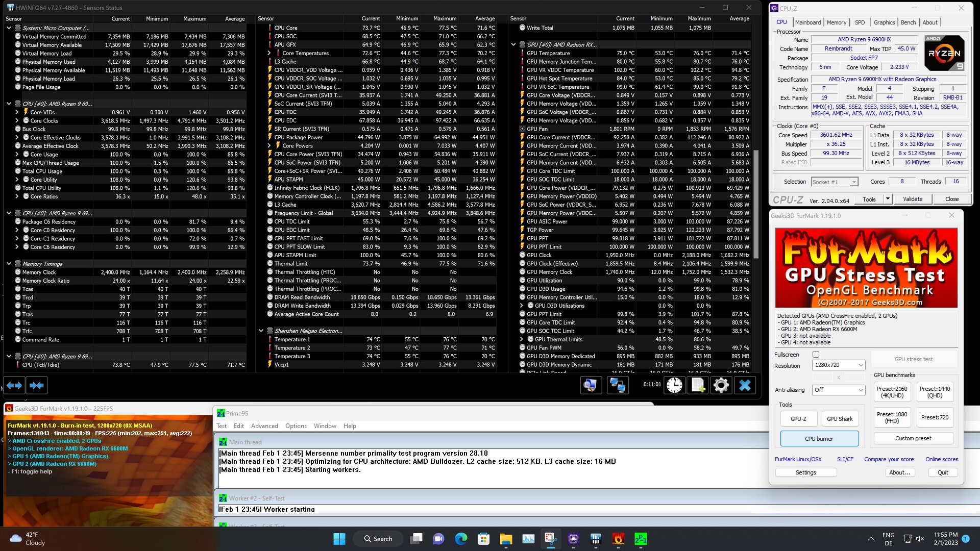Screen dimensions: 980x551
Task: Enable the Fullscreen checkbox in FurMark
Action: point(816,355)
